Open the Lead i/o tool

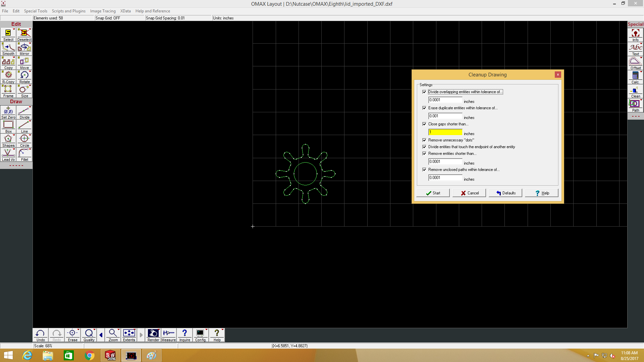pos(8,155)
